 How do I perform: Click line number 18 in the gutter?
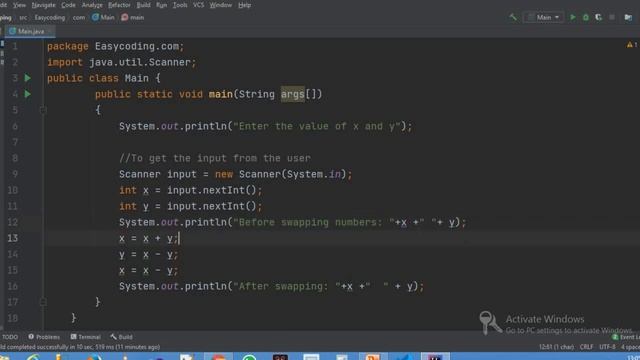[13, 318]
